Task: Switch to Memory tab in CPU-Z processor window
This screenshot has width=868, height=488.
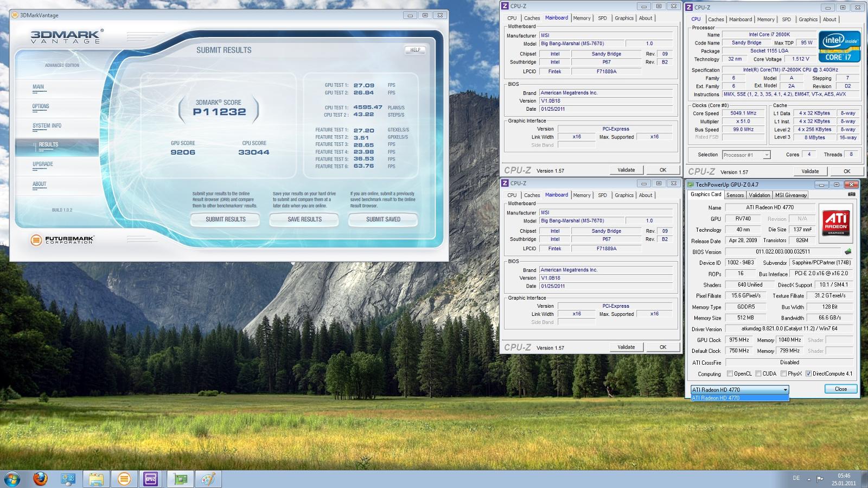Action: click(765, 20)
